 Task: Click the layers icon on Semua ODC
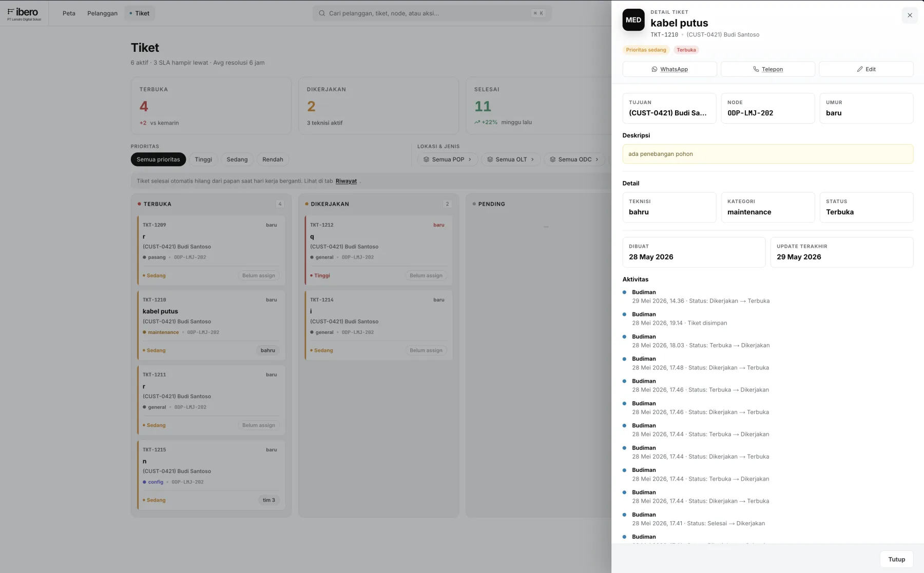(553, 160)
